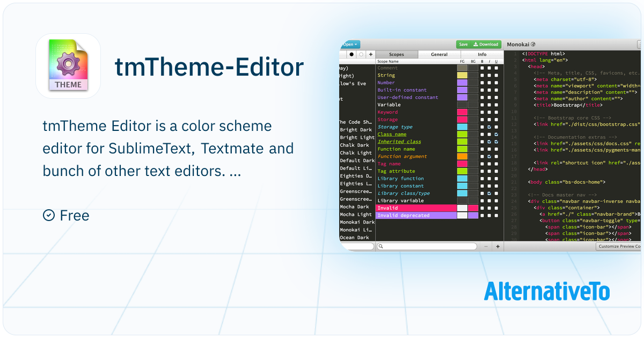Open pink foreground swatch for Keyword
The height and width of the screenshot is (338, 644).
(x=462, y=112)
